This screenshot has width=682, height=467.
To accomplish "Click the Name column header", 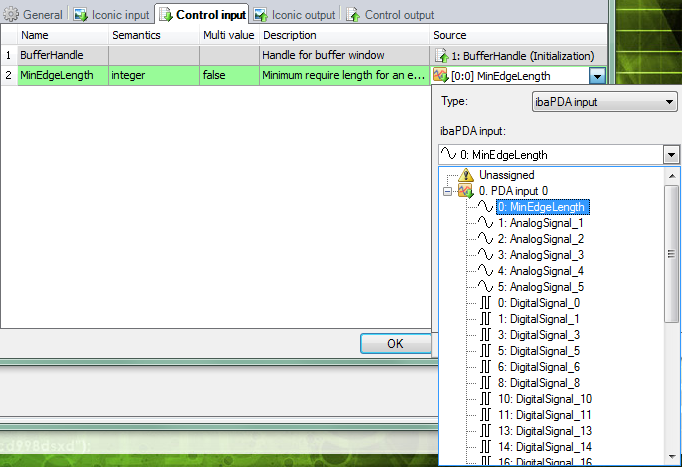I will [x=63, y=35].
